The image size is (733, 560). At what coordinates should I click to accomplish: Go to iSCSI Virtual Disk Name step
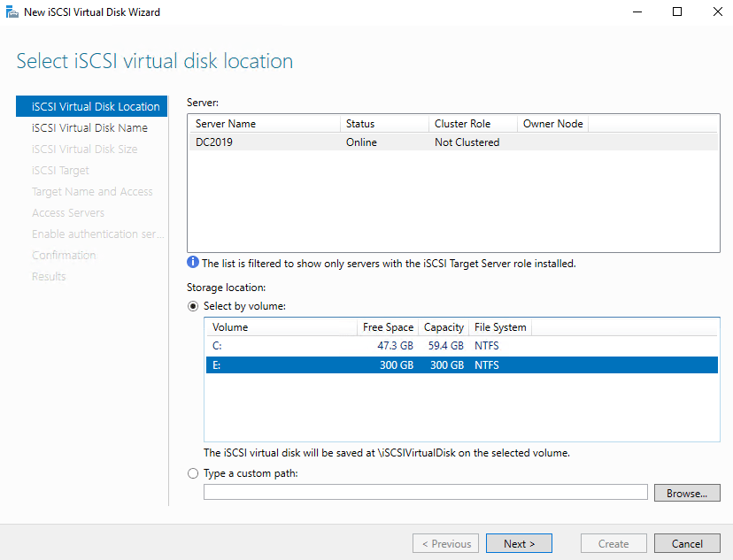89,128
